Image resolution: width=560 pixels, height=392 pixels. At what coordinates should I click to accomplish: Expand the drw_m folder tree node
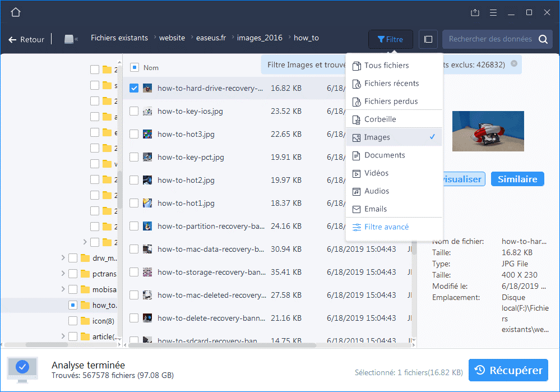63,258
